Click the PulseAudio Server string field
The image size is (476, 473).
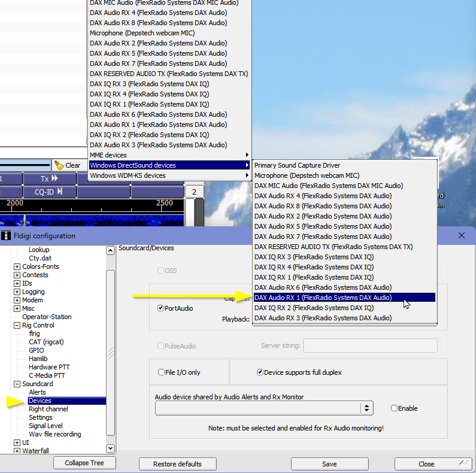coord(371,345)
